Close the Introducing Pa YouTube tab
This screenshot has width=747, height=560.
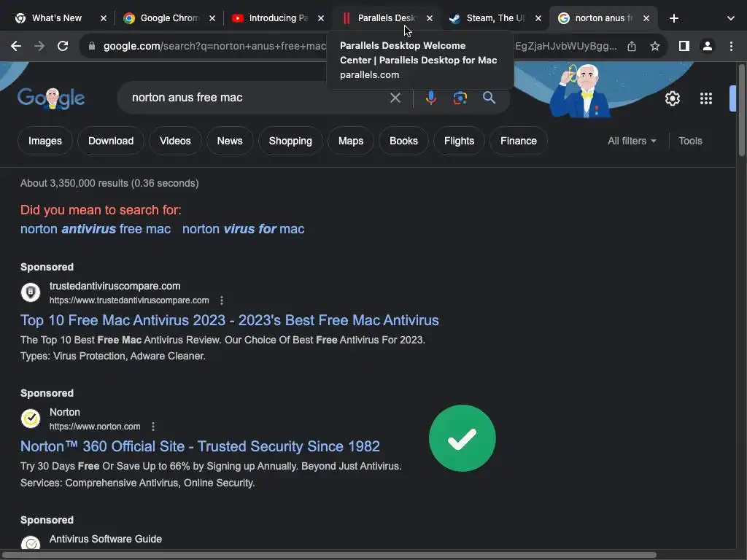click(321, 18)
